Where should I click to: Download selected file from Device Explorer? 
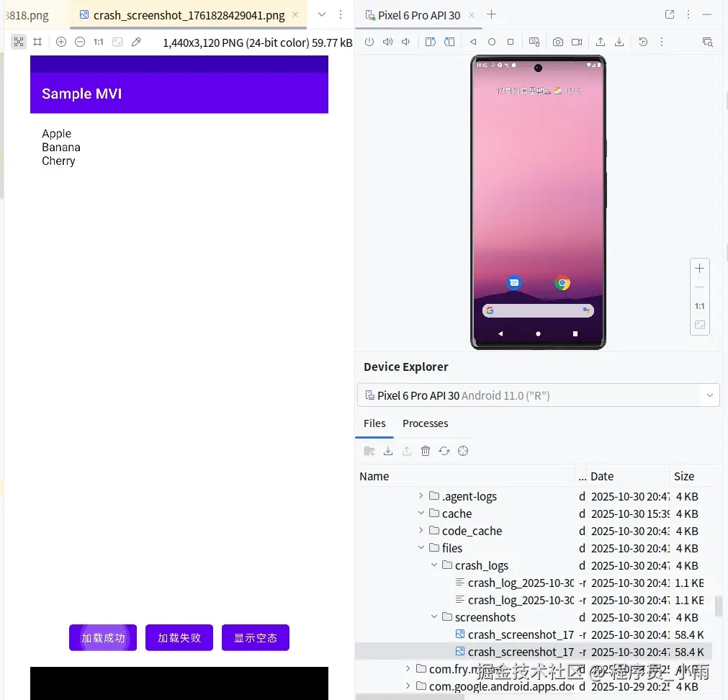click(x=388, y=452)
